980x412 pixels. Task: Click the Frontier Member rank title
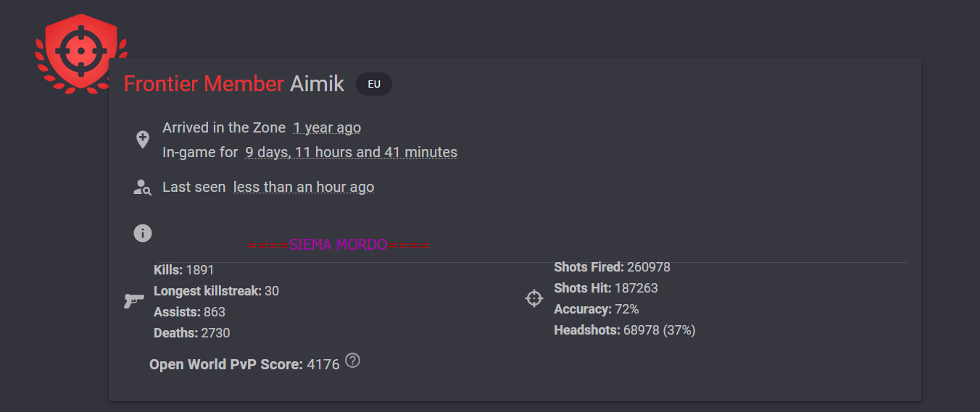pyautogui.click(x=204, y=83)
